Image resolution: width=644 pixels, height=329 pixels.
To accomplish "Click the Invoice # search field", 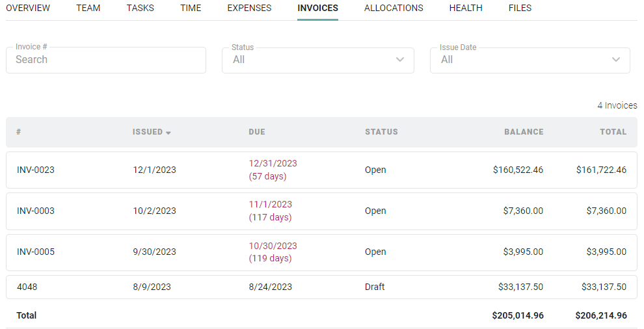I will click(x=106, y=60).
